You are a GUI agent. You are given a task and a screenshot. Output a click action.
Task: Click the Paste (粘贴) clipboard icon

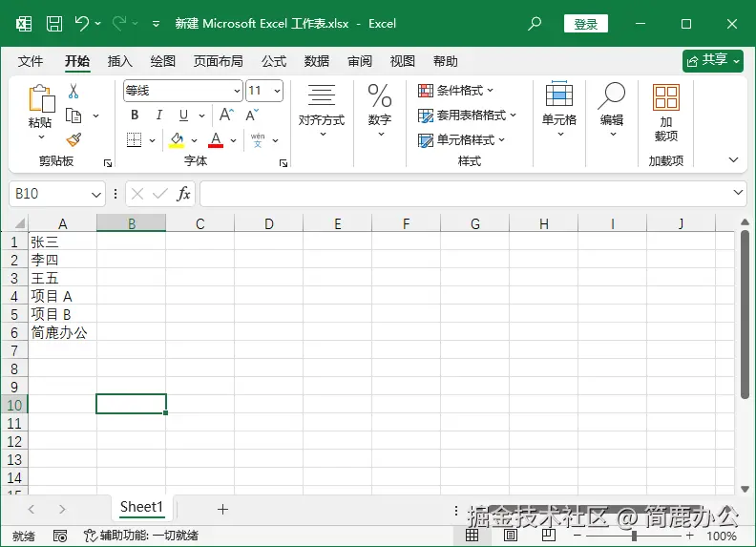coord(41,98)
